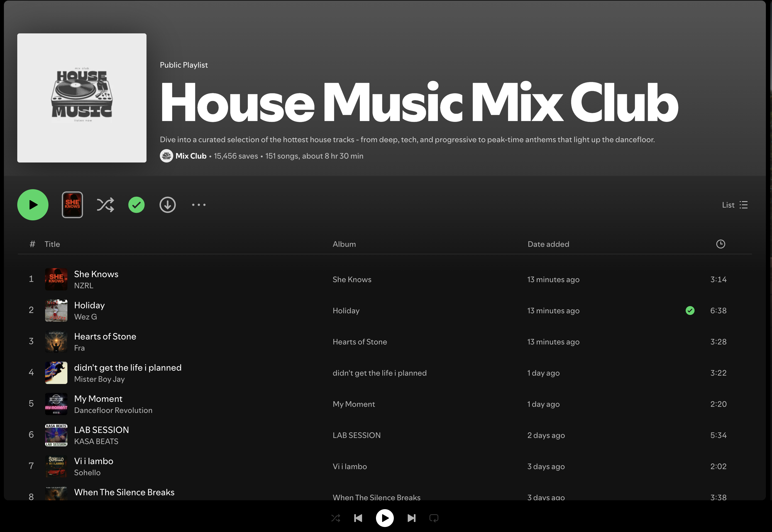Sort tracks by the clock duration icon
The height and width of the screenshot is (532, 772).
(x=721, y=244)
